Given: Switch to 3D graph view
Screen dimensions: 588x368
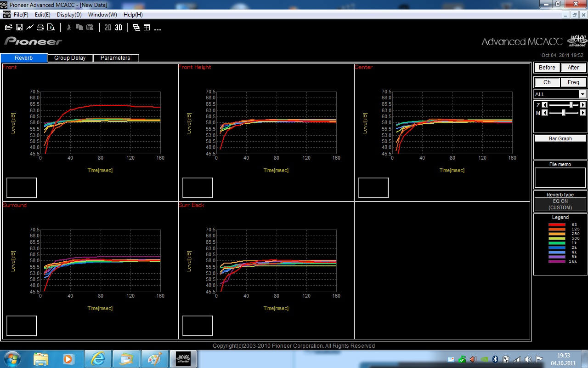Looking at the screenshot, I should click(x=119, y=28).
